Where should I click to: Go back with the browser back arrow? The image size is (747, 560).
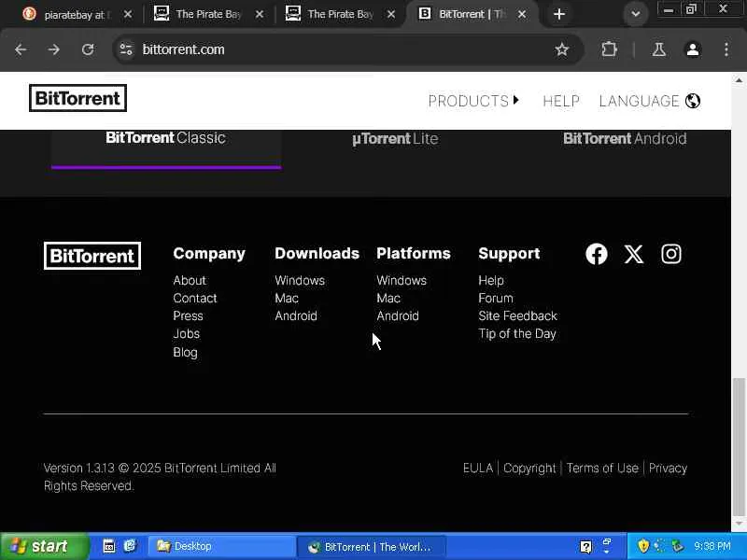coord(21,49)
